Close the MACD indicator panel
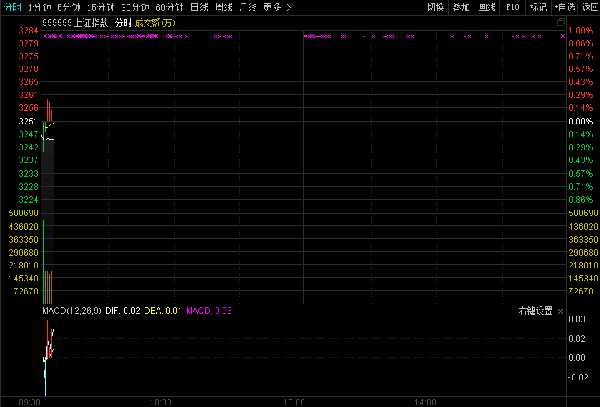 coord(560,311)
